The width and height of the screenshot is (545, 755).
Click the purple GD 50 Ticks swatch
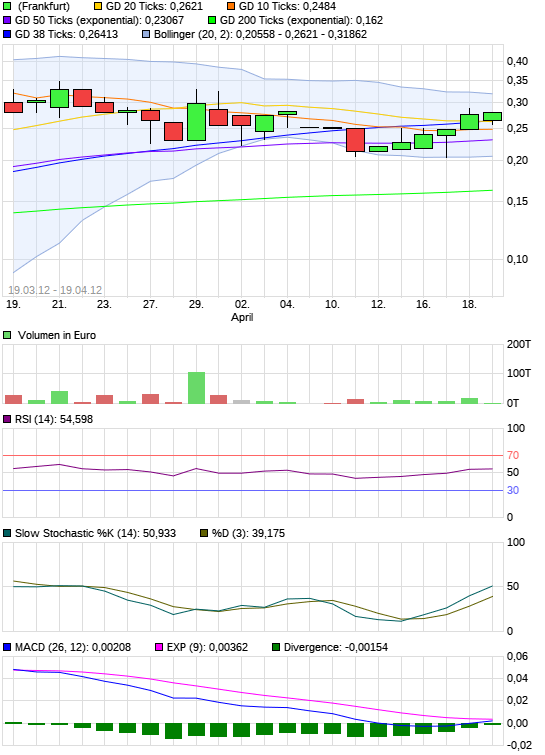(7, 21)
